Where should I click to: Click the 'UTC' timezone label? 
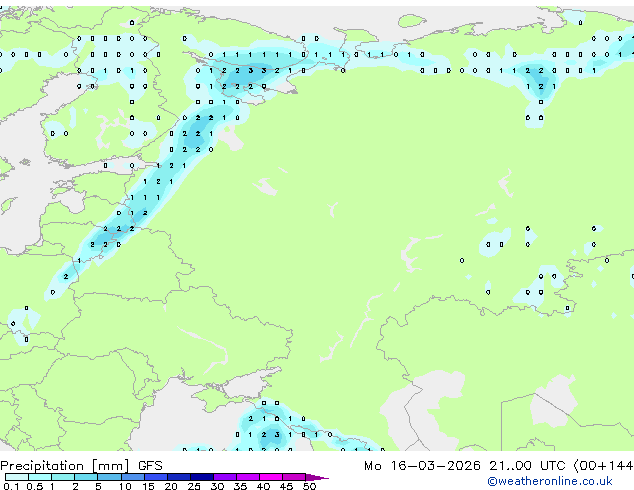(x=552, y=466)
